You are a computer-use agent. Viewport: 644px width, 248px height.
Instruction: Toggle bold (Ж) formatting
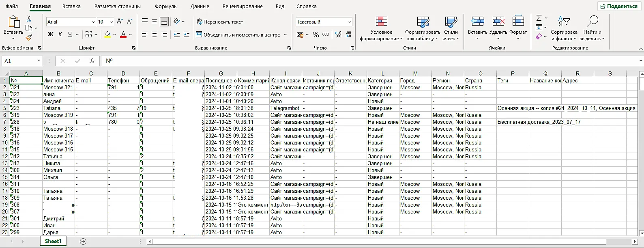(x=51, y=35)
